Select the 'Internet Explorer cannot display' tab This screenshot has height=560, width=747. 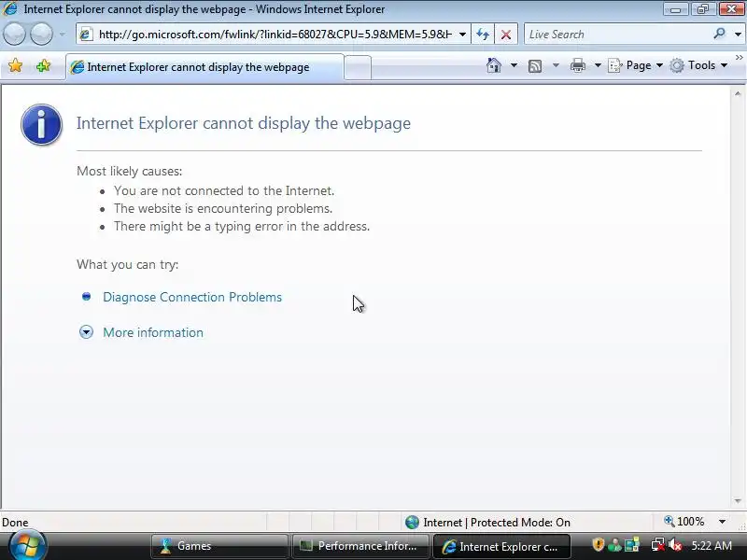[x=204, y=67]
